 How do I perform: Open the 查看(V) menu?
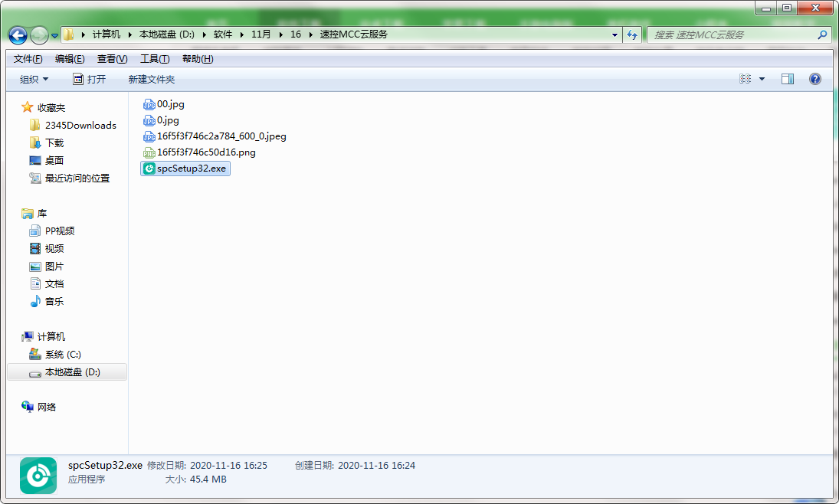[112, 59]
